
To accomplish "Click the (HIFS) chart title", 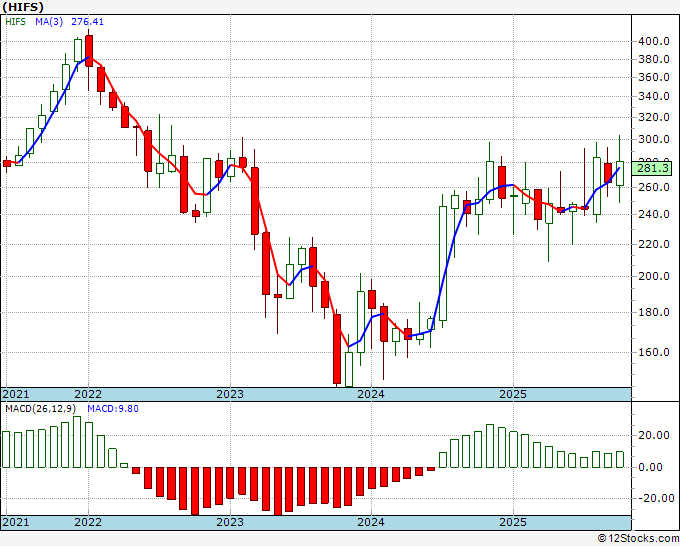I will coord(23,7).
